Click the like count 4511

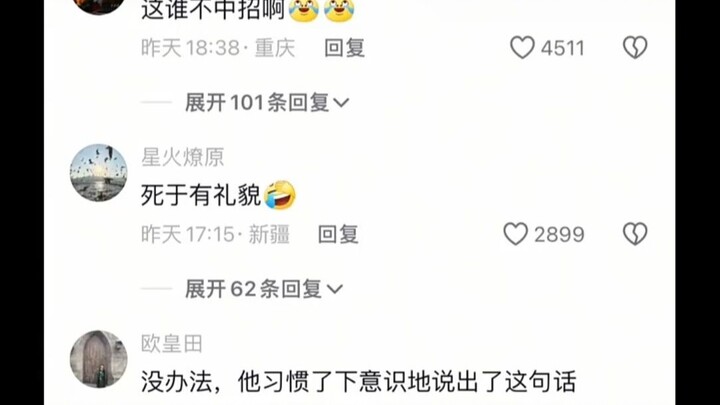(x=562, y=48)
